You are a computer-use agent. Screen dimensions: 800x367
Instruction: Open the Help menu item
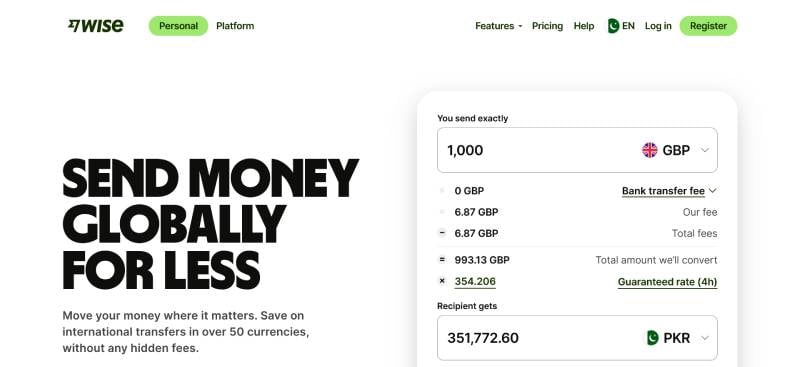pos(584,26)
